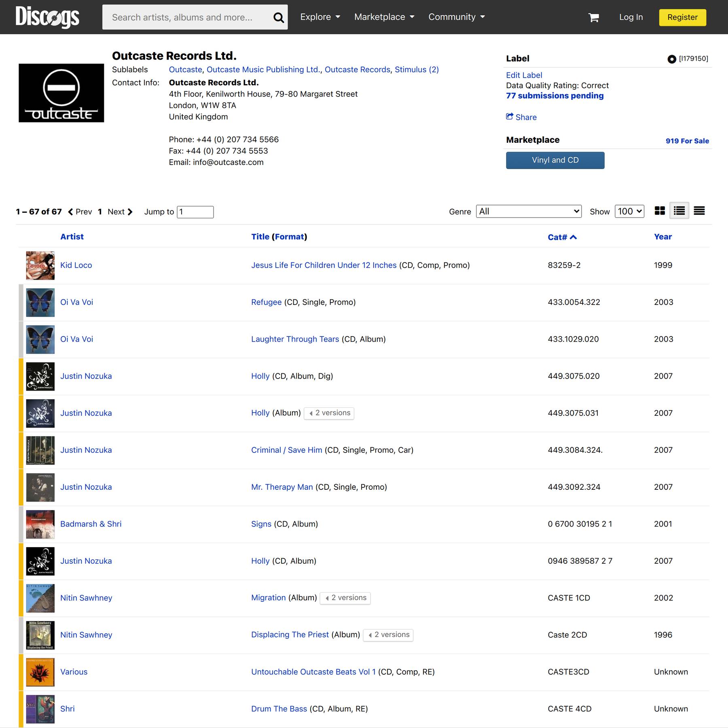Click the Vinyl and CD button

[x=555, y=160]
